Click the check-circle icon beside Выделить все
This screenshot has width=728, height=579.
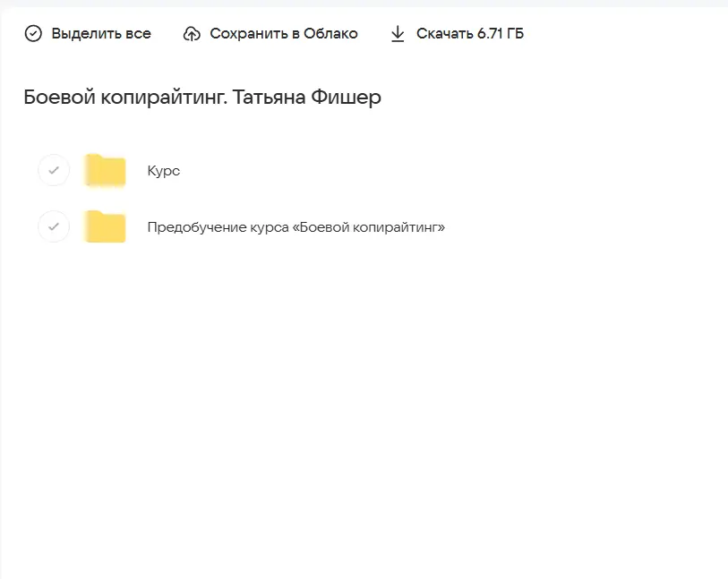click(34, 33)
